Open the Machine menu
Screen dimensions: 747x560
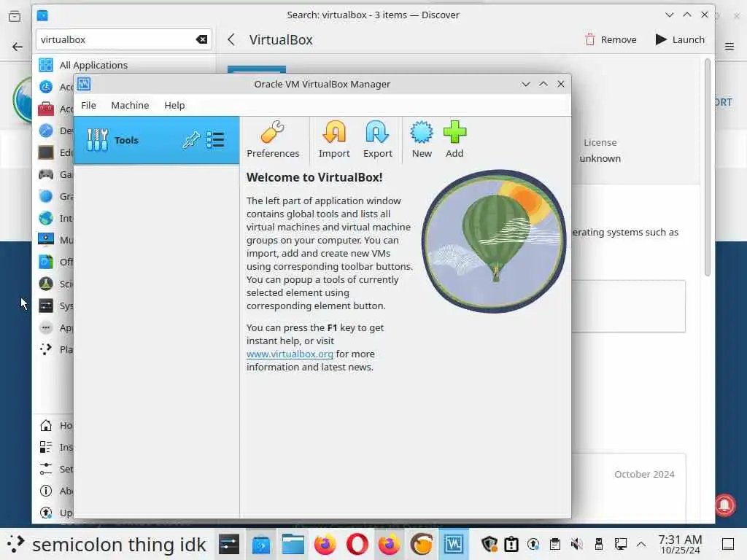(130, 105)
